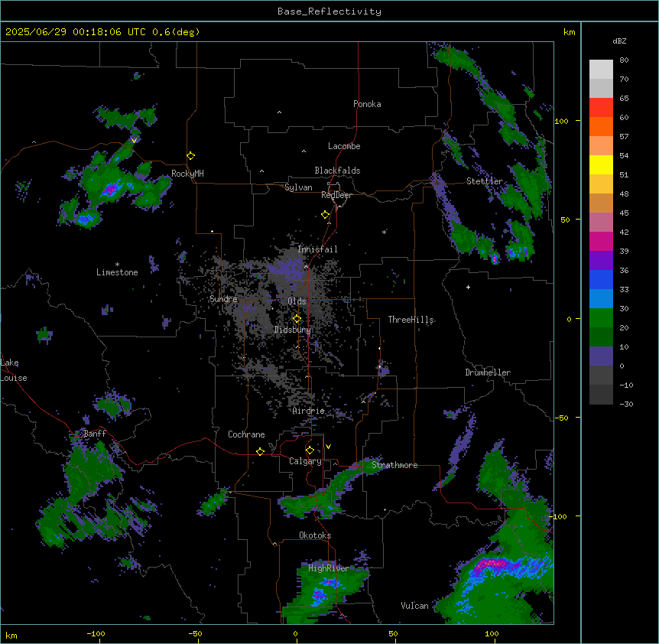Screen dimensions: 659x644
Task: Click the blue 36 dBZ legend color
Action: coord(601,279)
